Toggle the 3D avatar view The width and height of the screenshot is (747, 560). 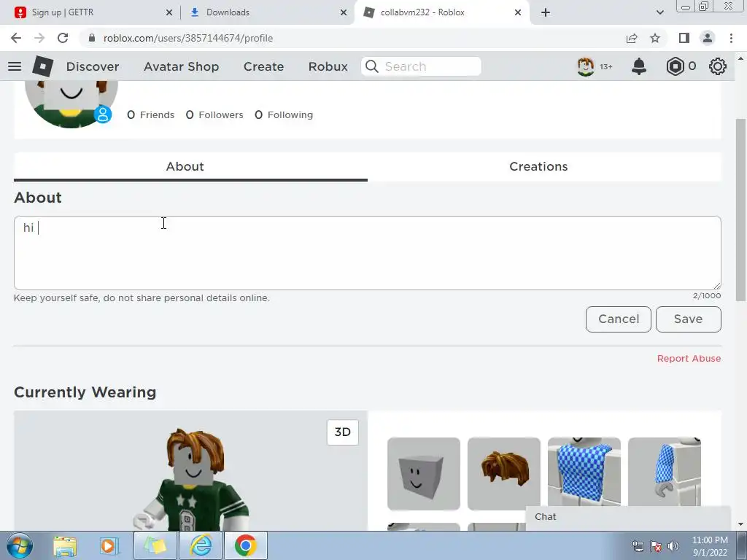(343, 432)
